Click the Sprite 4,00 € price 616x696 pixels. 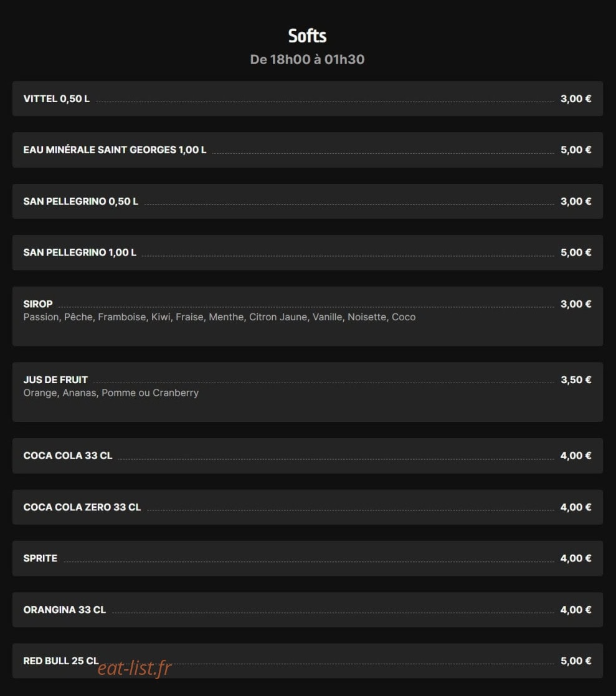click(576, 558)
